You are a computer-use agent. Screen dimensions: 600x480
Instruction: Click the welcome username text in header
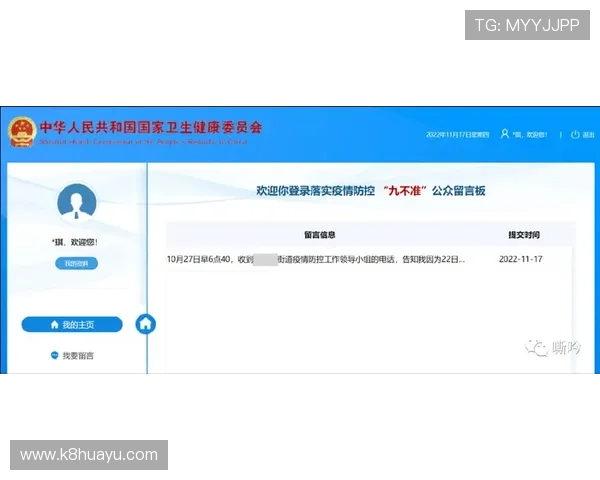[530, 135]
